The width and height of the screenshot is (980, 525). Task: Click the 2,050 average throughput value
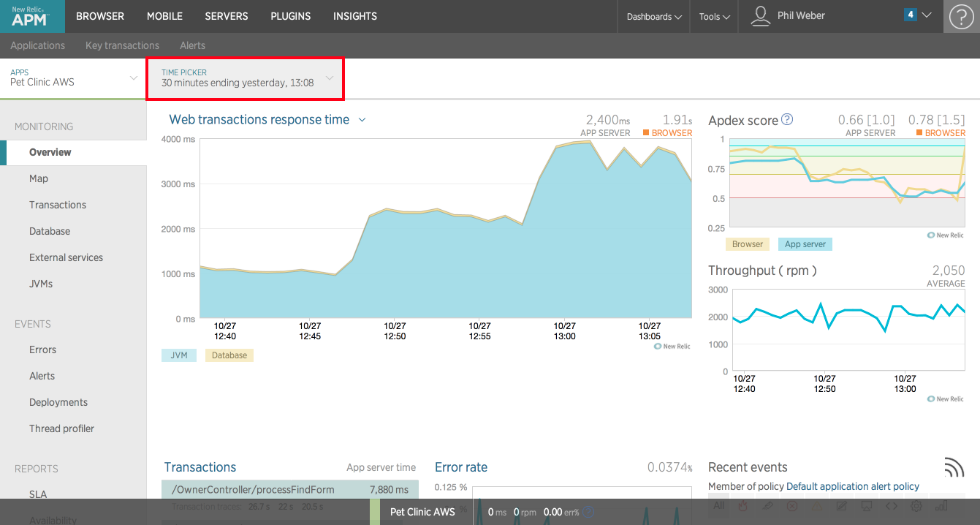click(949, 271)
